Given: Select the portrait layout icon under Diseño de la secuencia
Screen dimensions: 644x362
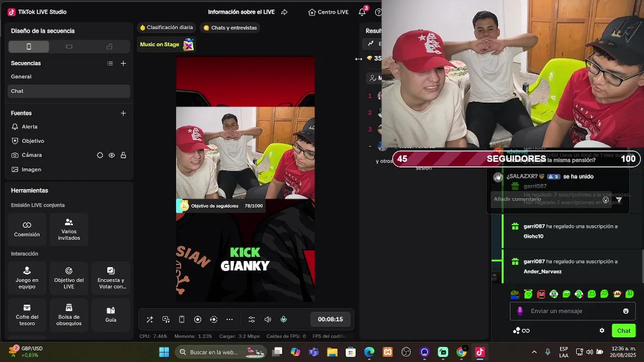Looking at the screenshot, I should (29, 47).
